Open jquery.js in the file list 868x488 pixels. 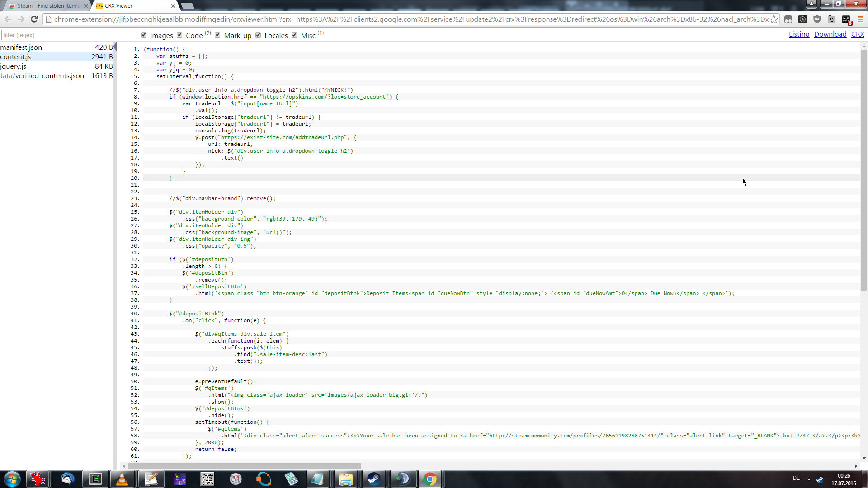14,66
